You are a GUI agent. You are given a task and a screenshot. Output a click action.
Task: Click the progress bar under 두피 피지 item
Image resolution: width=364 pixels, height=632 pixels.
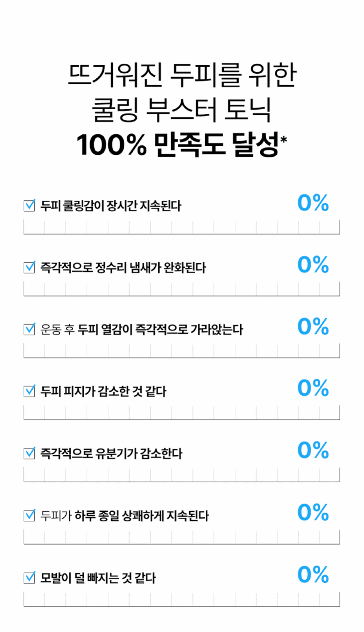point(182,413)
